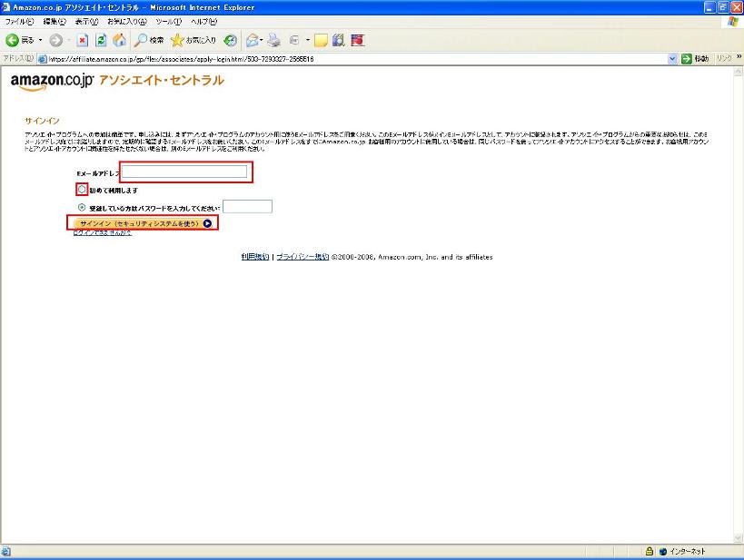Click the Internet zone globe in status bar
The width and height of the screenshot is (744, 560).
tap(663, 551)
